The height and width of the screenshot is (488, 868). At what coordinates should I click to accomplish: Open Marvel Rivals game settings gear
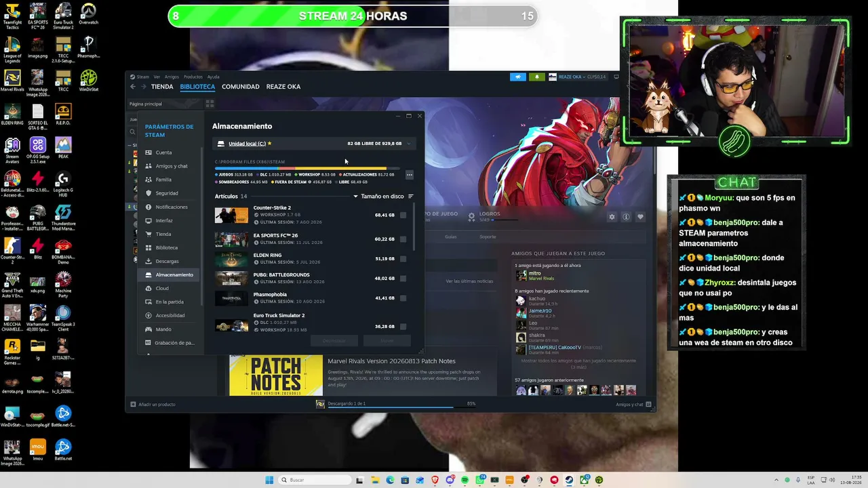point(612,217)
